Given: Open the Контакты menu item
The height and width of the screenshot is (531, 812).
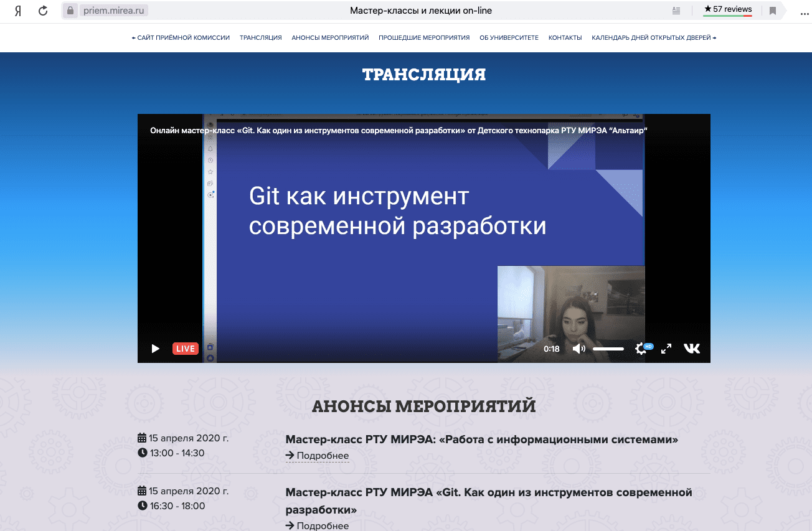Looking at the screenshot, I should (x=565, y=38).
